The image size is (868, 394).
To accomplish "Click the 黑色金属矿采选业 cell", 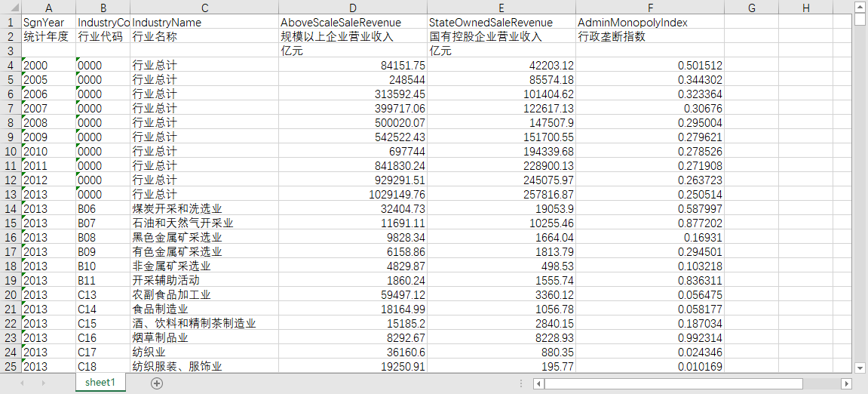I will [205, 237].
